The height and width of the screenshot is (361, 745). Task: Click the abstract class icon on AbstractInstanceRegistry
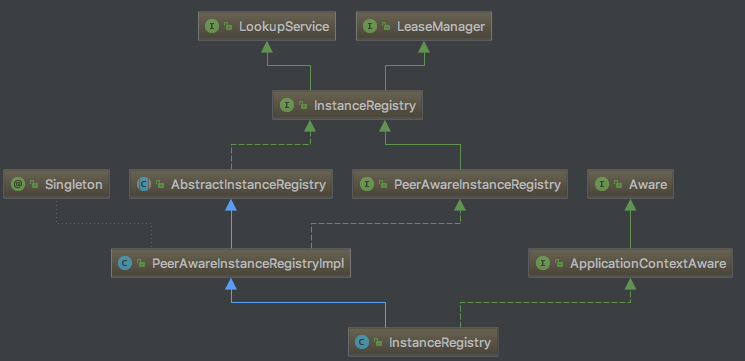[144, 184]
